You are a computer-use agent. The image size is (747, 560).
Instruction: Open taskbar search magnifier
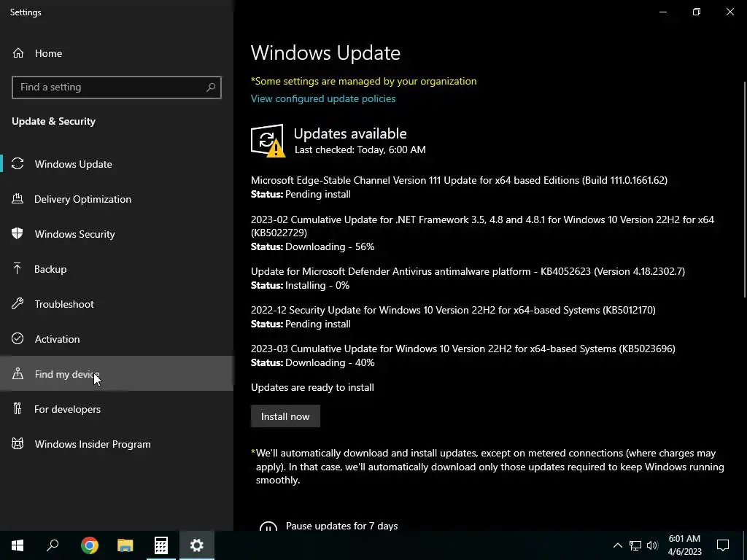[53, 545]
